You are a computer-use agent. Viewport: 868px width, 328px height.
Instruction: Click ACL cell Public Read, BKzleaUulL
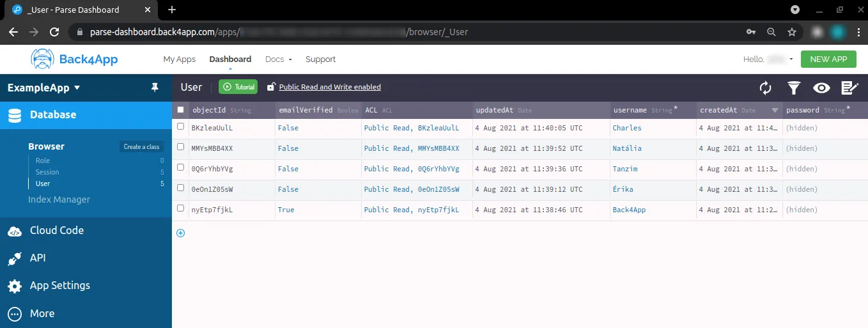pos(417,128)
